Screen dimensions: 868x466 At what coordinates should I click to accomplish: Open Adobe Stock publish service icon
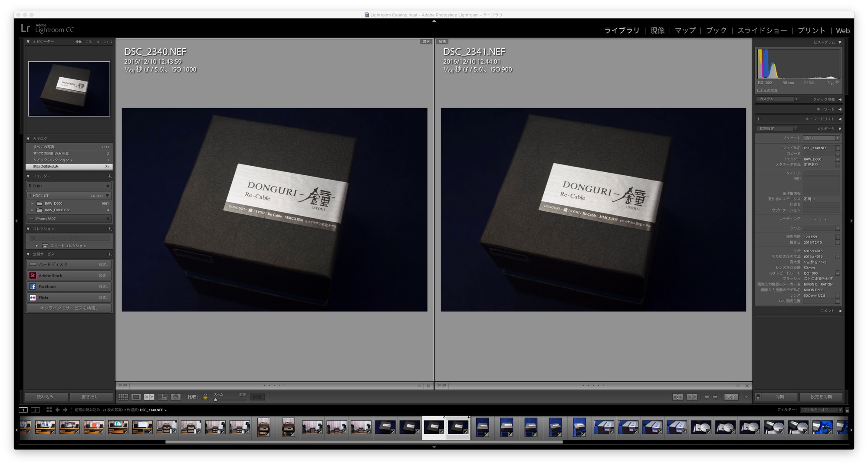(33, 276)
